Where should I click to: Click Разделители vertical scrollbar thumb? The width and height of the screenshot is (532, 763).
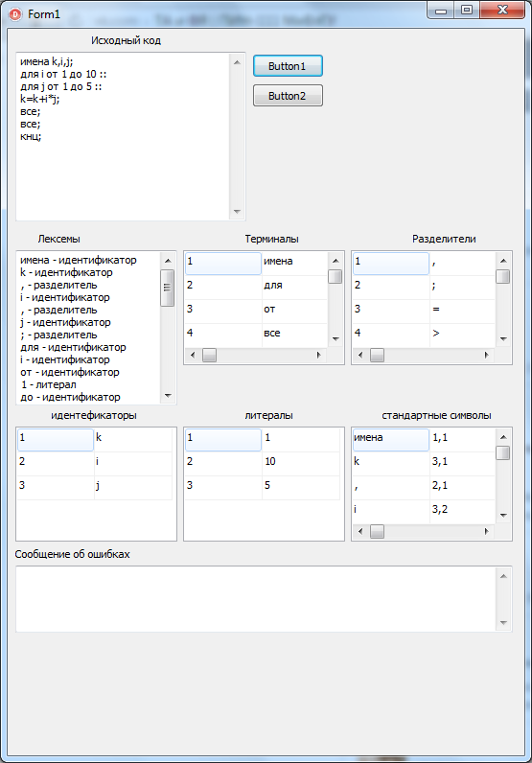tap(503, 276)
